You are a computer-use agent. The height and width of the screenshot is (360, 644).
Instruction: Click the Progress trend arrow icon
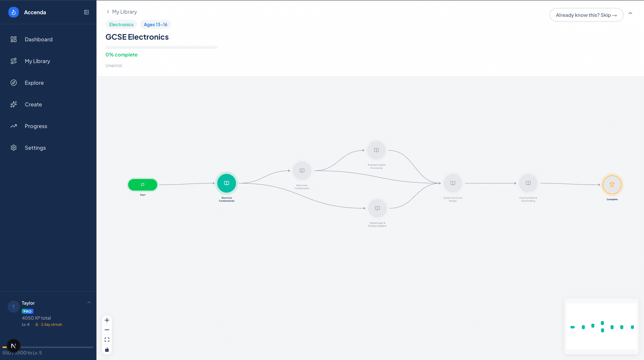(x=13, y=126)
